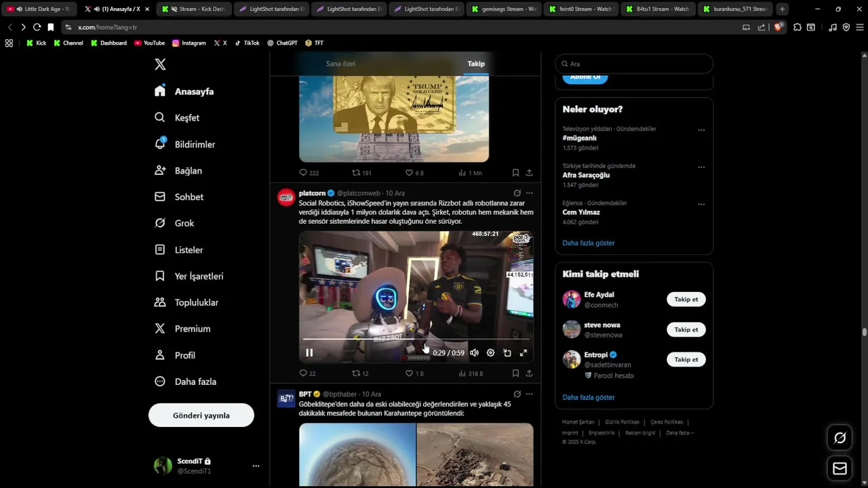Click the browser address bar
Screen dimensions: 868x488
click(400, 27)
